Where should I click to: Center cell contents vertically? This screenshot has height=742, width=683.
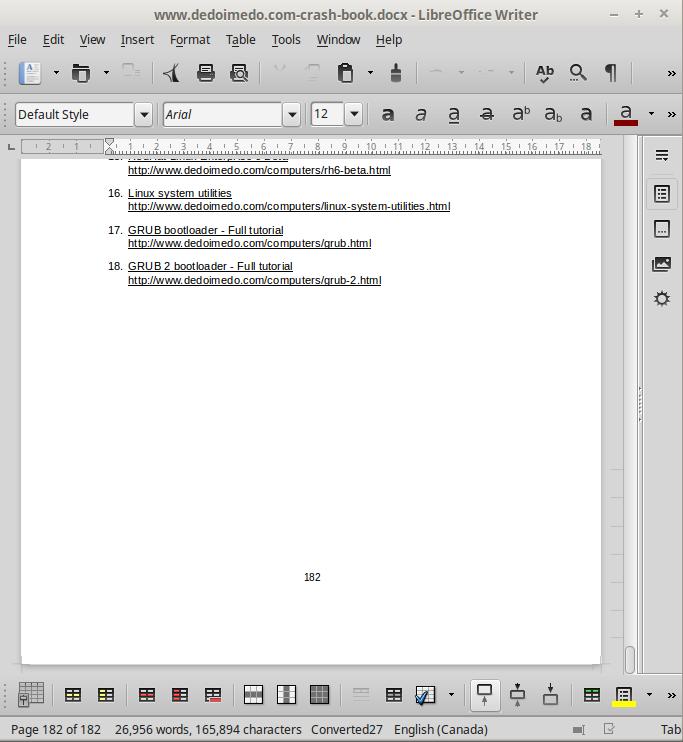coord(517,695)
